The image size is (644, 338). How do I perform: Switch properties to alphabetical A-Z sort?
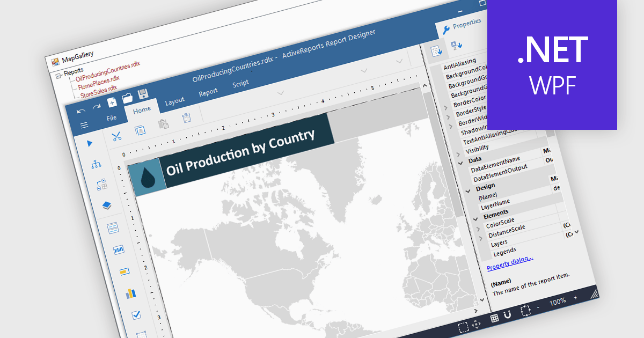pyautogui.click(x=456, y=45)
